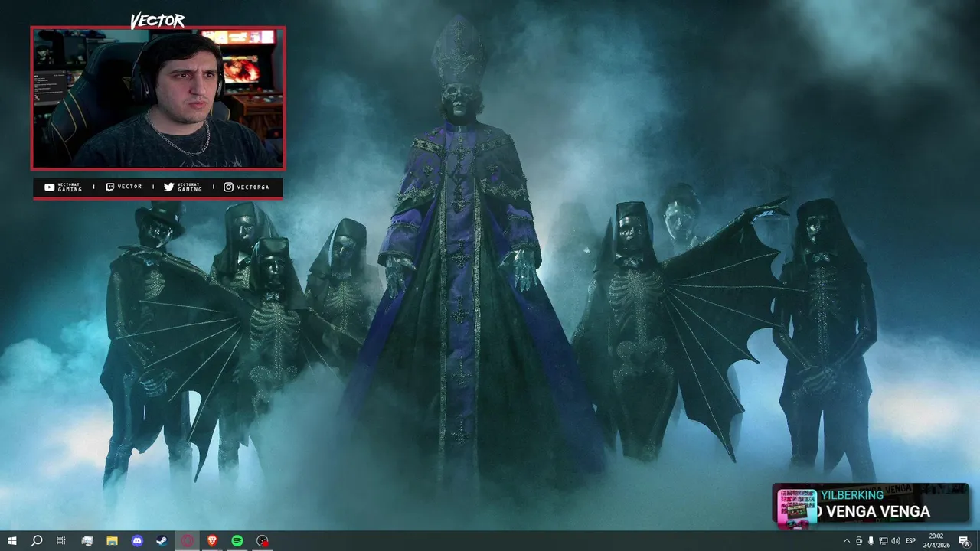The image size is (980, 551).
Task: Open the File Explorer folder icon
Action: click(x=112, y=541)
